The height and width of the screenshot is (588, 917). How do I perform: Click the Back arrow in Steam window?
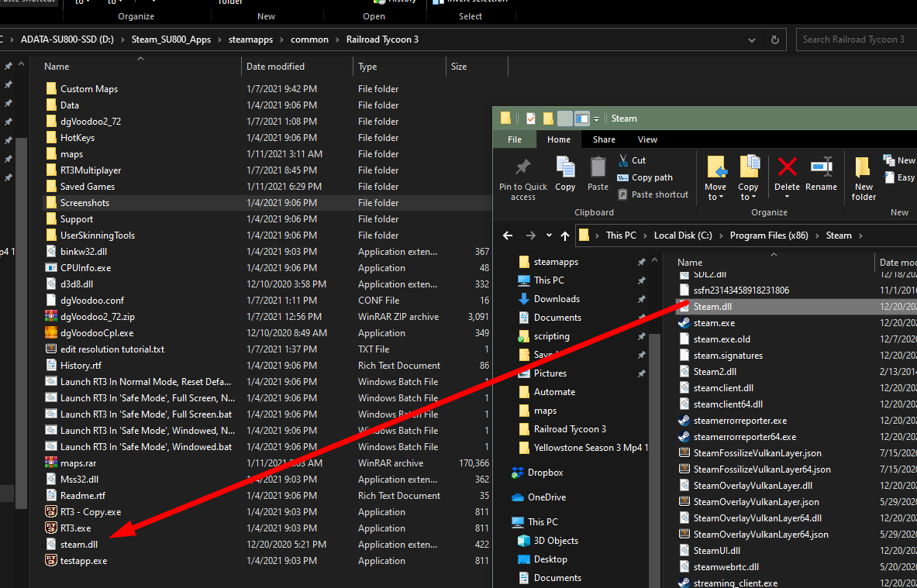pos(508,236)
